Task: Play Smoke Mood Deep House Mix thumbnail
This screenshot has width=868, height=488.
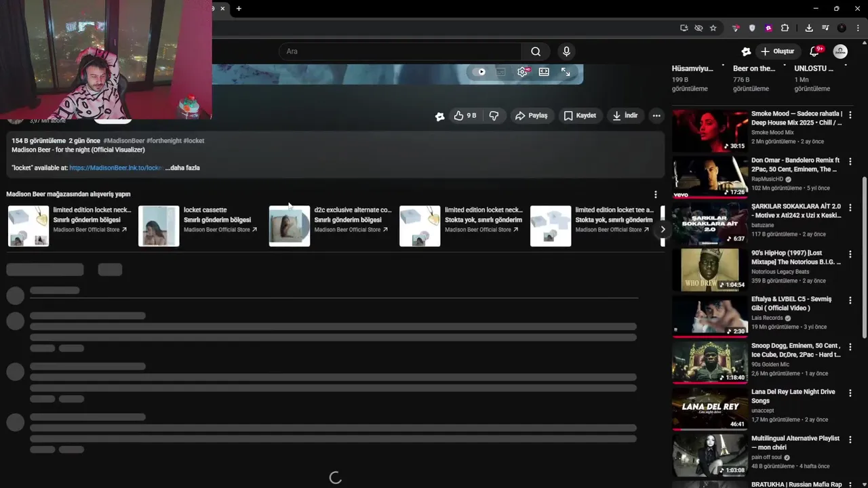Action: 710,131
